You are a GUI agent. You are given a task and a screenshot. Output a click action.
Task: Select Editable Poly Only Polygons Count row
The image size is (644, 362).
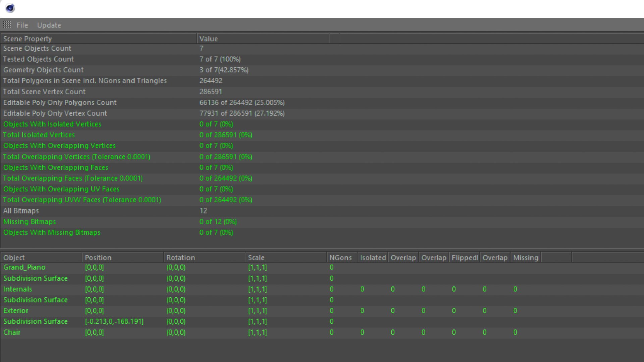(322, 102)
